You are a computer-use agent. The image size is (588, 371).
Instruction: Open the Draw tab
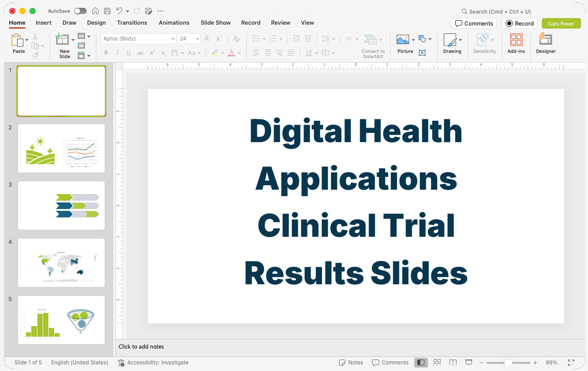click(69, 22)
